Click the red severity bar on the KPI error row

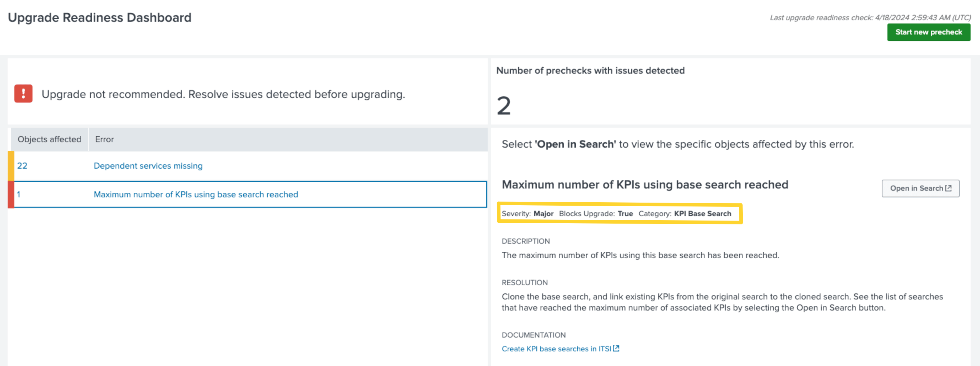[x=11, y=194]
